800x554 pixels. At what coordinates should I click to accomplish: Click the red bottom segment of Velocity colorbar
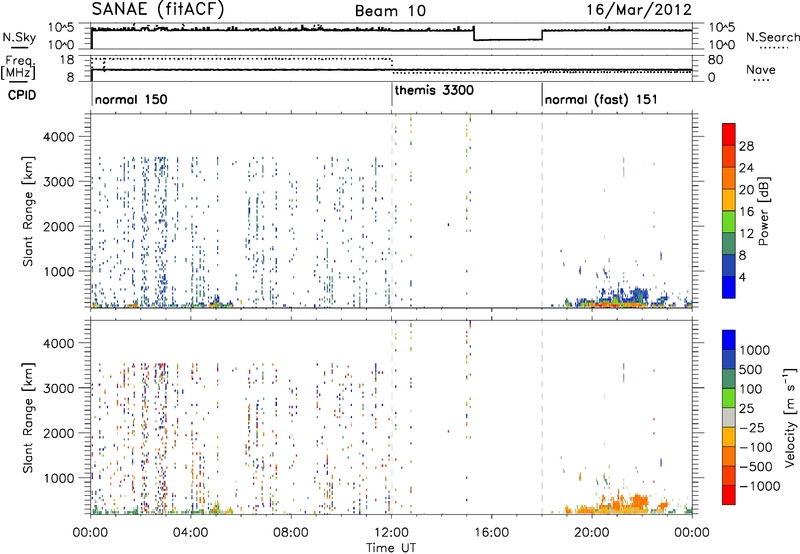tap(729, 495)
